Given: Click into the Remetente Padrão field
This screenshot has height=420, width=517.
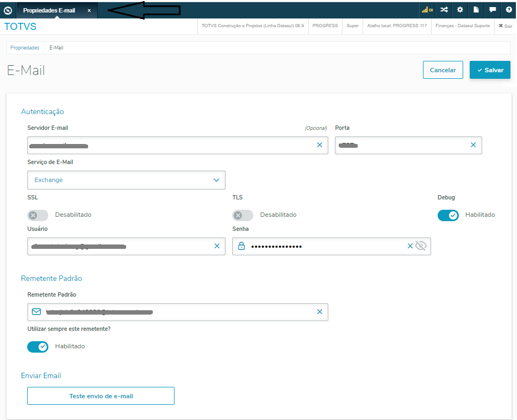Looking at the screenshot, I should (x=178, y=312).
